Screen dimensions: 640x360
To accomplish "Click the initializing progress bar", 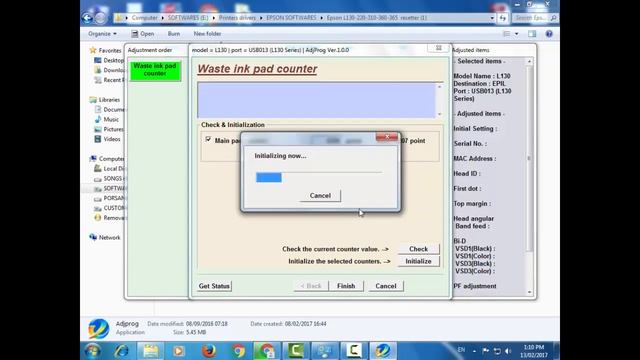I will (319, 177).
